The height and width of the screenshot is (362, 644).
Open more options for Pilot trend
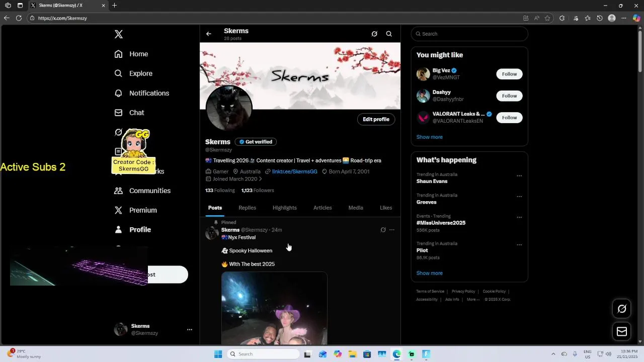click(519, 245)
